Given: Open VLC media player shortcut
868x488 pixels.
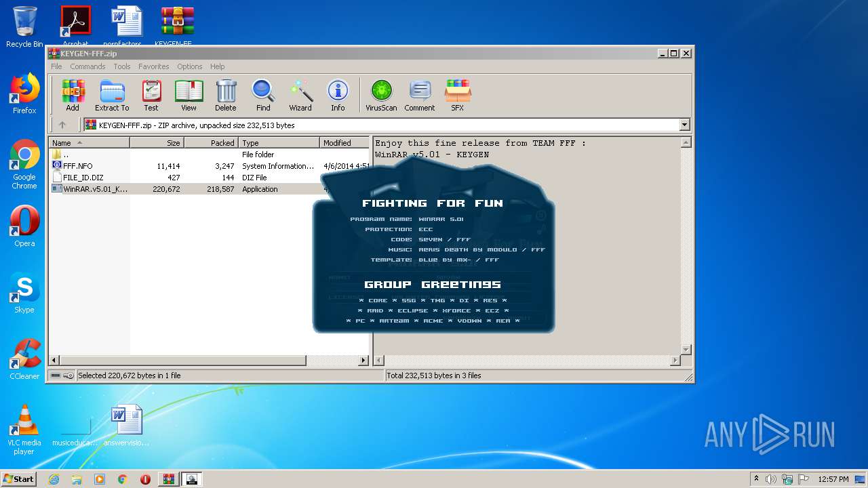Looking at the screenshot, I should coord(24,430).
